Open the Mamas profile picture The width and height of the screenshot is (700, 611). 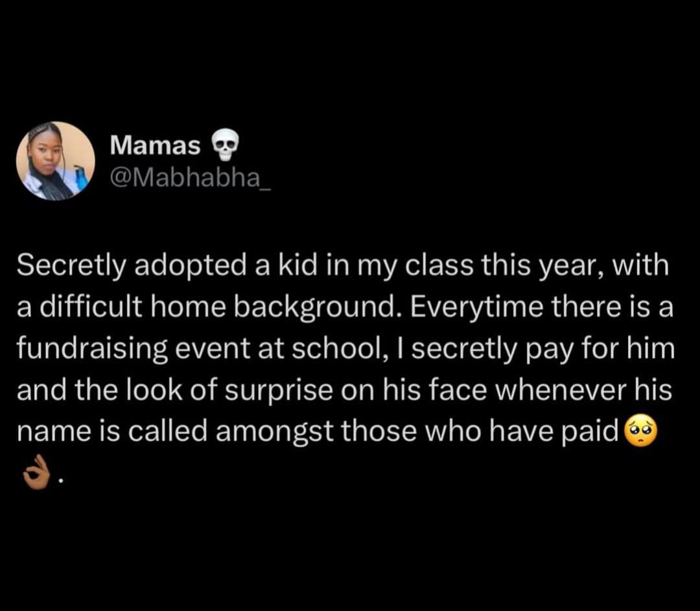[55, 161]
